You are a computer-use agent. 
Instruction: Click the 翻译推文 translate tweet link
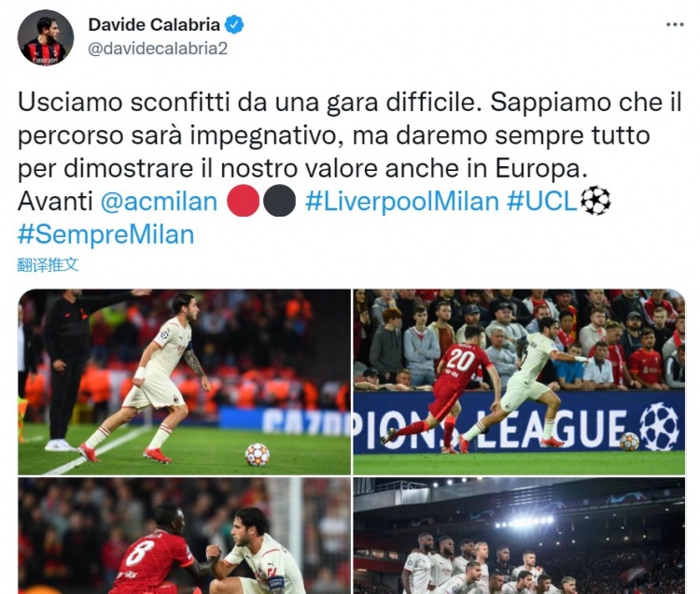point(48,265)
